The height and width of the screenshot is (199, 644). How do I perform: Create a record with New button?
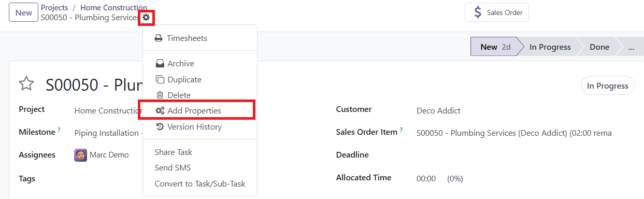tap(24, 12)
